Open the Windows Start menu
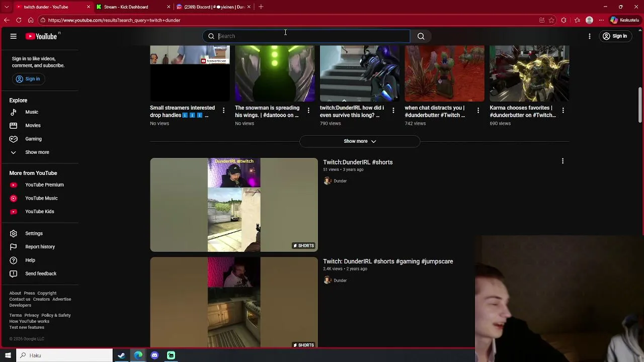The height and width of the screenshot is (362, 644). click(8, 355)
